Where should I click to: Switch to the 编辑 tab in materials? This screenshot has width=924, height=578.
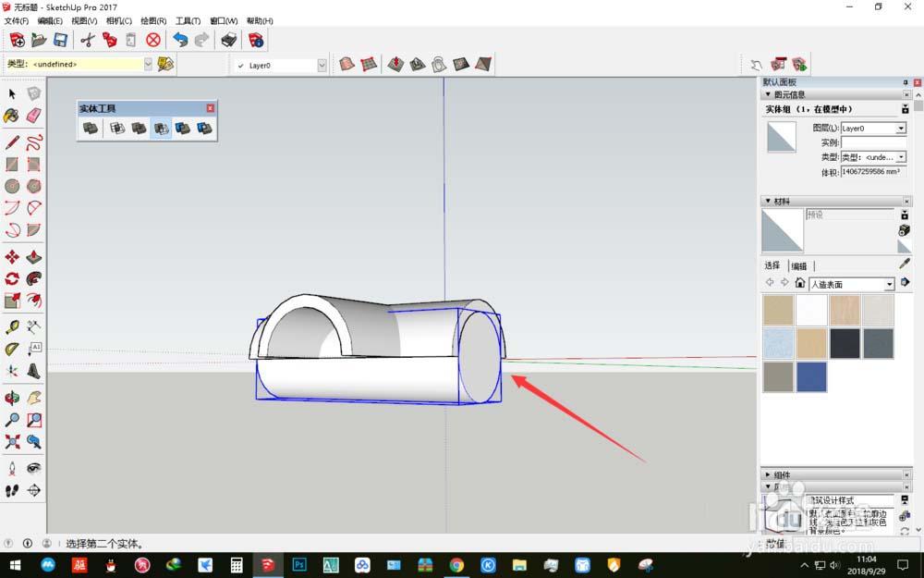point(798,266)
